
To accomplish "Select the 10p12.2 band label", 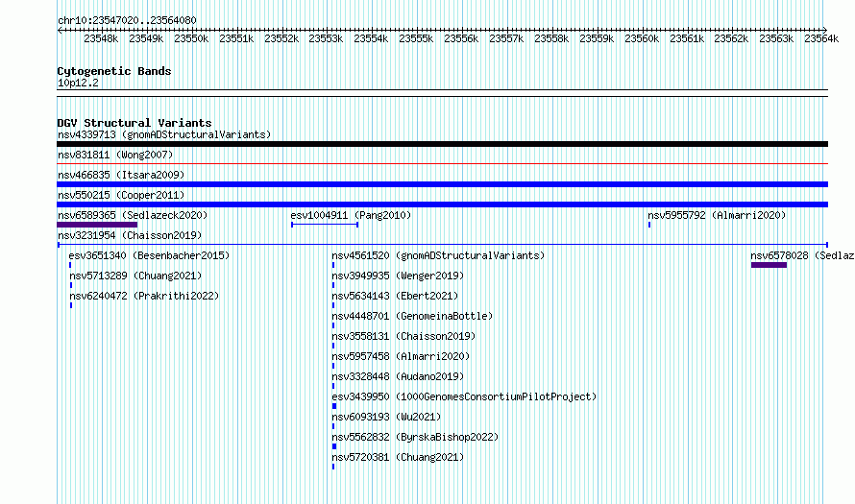I will [x=78, y=83].
